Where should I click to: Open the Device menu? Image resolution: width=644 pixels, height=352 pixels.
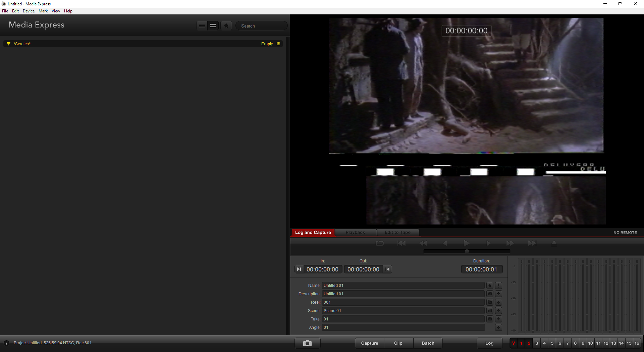pyautogui.click(x=29, y=11)
